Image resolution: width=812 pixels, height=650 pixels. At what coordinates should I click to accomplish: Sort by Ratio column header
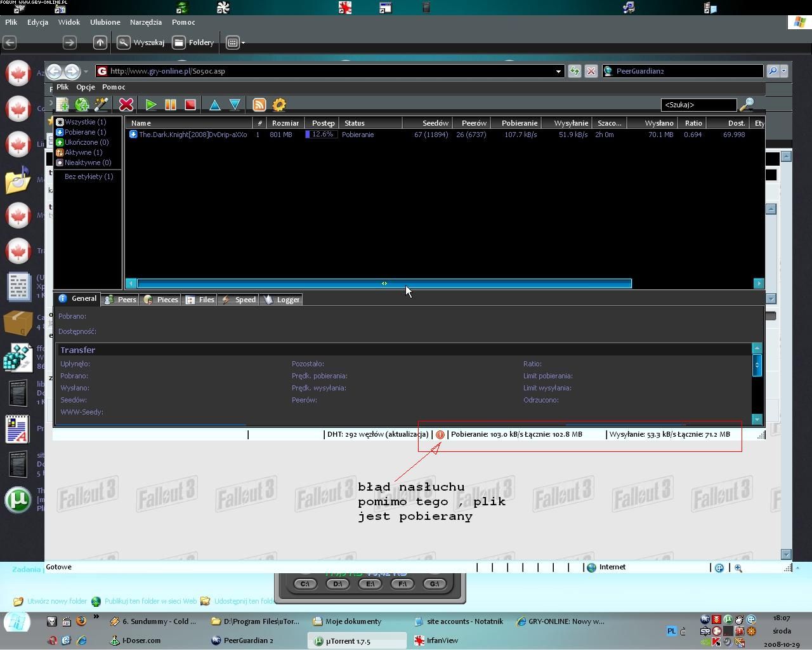692,123
